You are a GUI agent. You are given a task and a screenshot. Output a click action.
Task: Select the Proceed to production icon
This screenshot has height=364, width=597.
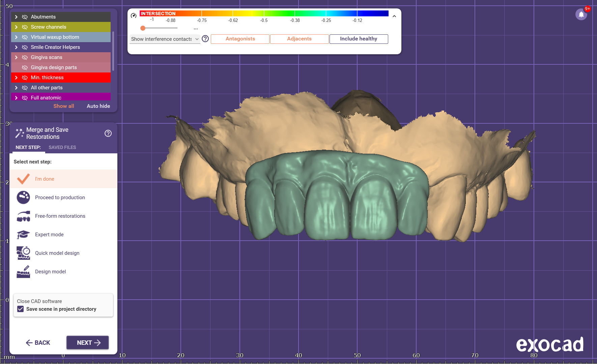23,198
